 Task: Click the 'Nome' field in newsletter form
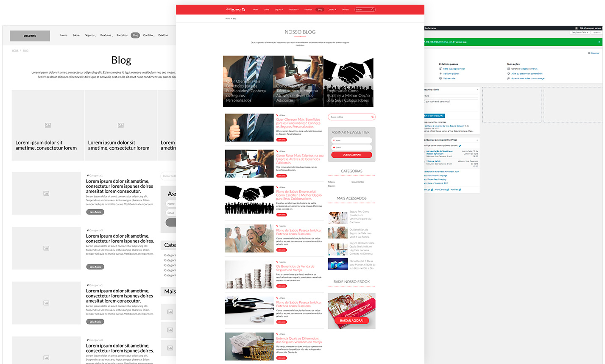(351, 140)
